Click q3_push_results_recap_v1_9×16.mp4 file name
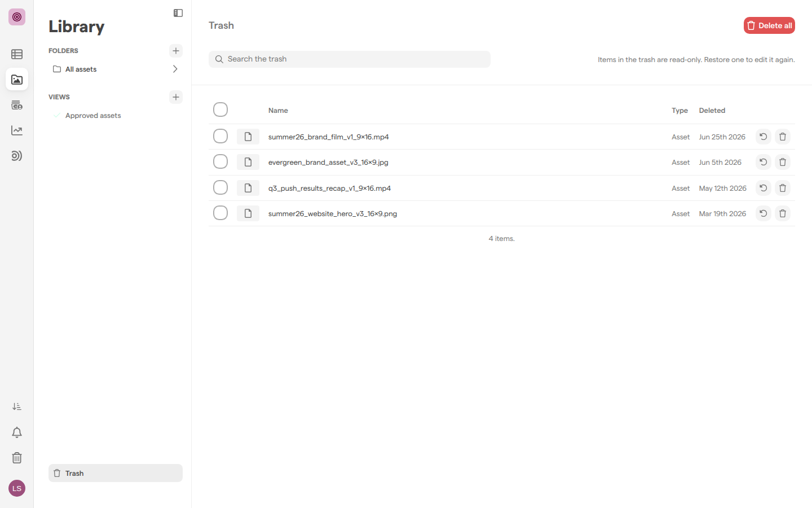The height and width of the screenshot is (508, 812). point(329,189)
